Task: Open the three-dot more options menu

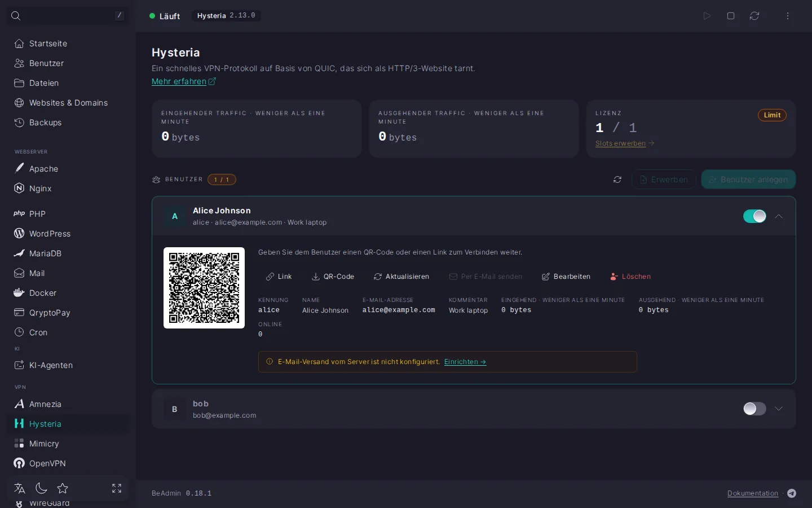Action: tap(788, 16)
